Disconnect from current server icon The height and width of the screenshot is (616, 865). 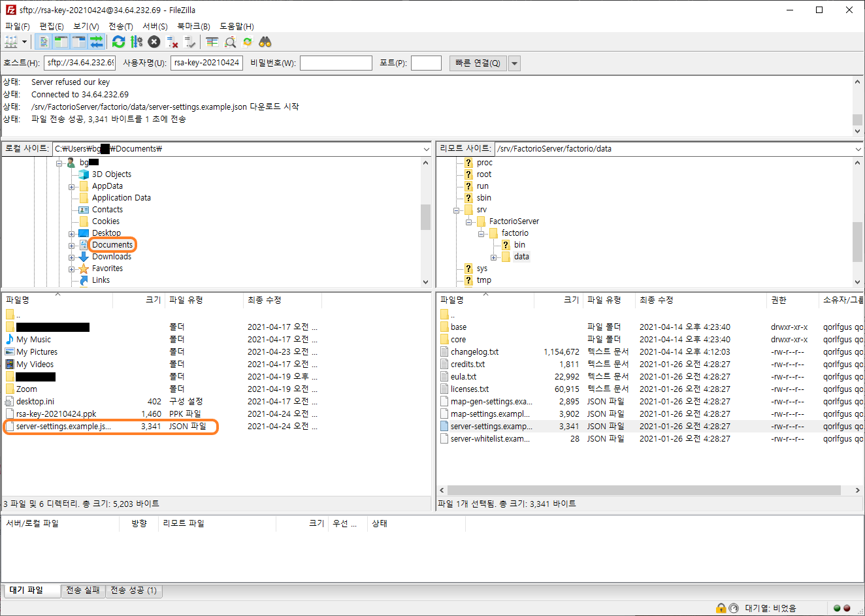point(172,42)
